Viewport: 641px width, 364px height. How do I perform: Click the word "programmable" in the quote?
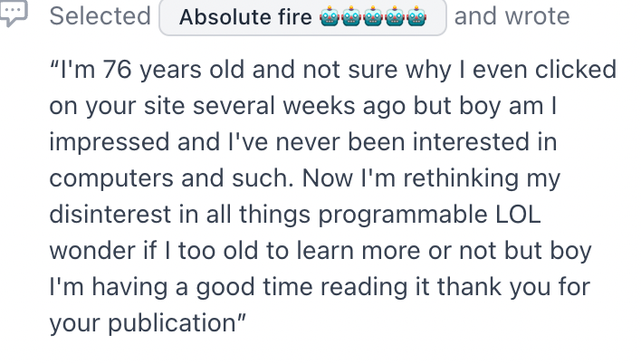point(403,216)
